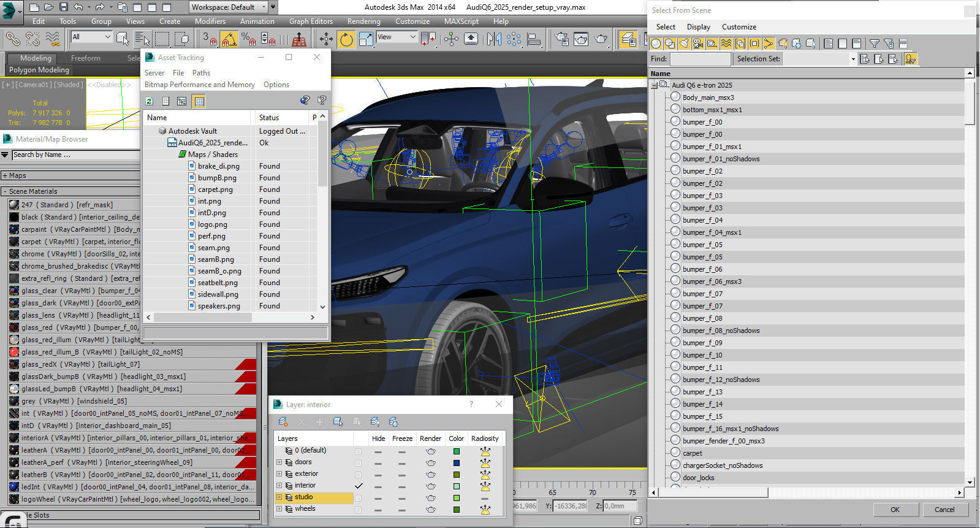The height and width of the screenshot is (528, 980).
Task: Select the Select and Link chain tool
Action: (x=12, y=39)
